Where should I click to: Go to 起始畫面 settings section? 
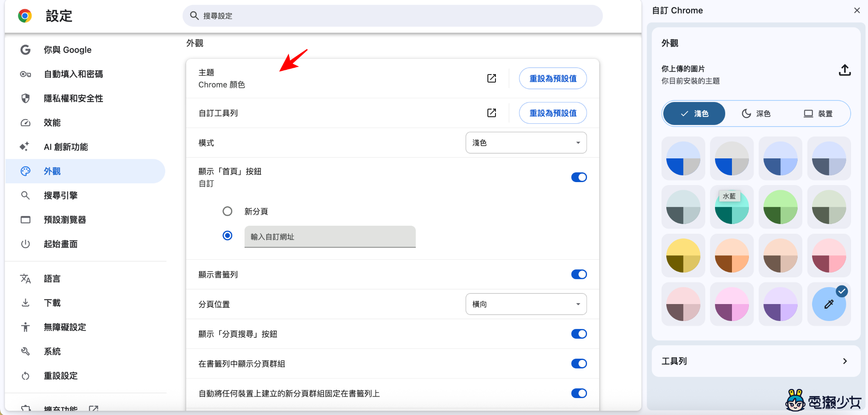pos(85,244)
